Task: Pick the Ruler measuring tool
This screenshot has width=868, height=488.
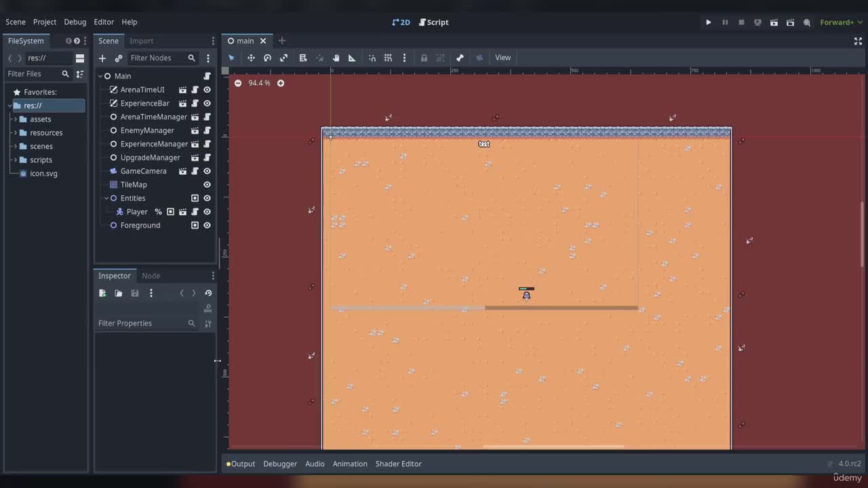Action: coord(352,58)
